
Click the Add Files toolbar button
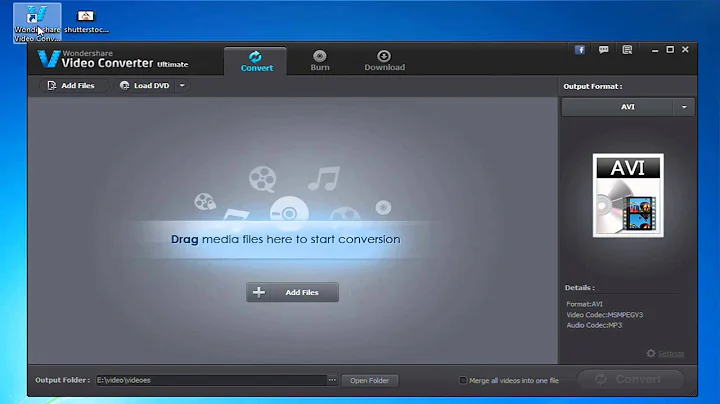(x=72, y=86)
